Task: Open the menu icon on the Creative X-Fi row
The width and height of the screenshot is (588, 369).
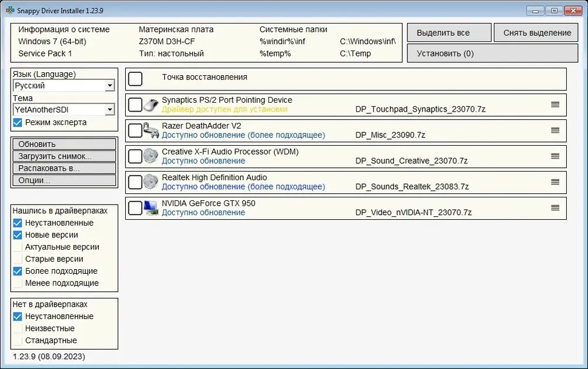Action: pos(556,156)
